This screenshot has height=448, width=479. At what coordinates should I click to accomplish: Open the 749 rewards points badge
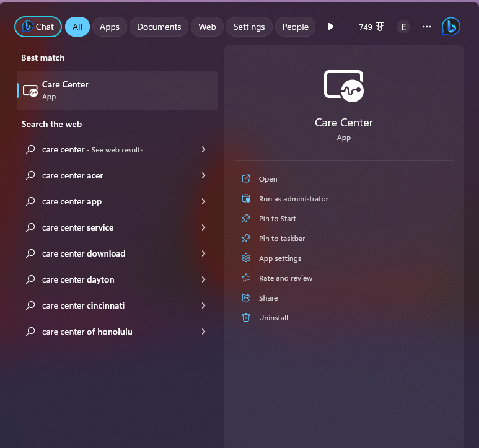pos(371,27)
